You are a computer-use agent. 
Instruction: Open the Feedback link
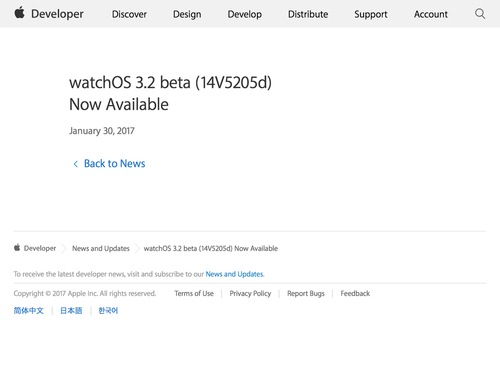(355, 293)
